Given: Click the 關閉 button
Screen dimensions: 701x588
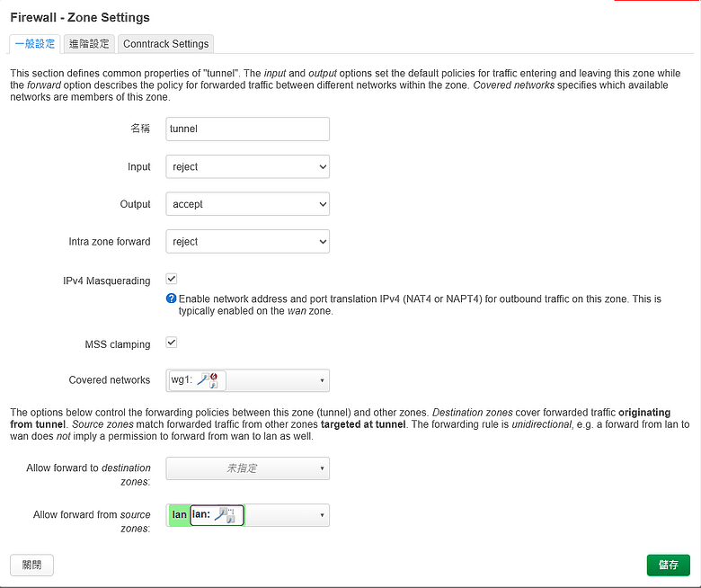Looking at the screenshot, I should click(x=31, y=566).
